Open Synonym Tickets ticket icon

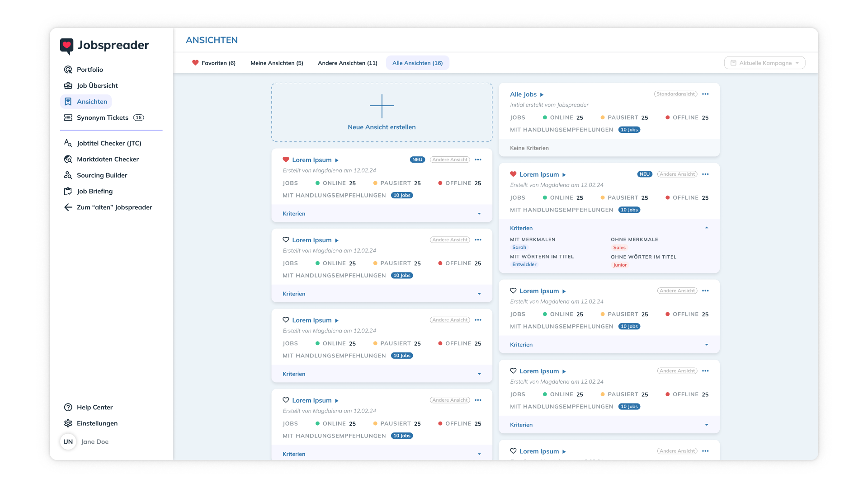pyautogui.click(x=68, y=117)
